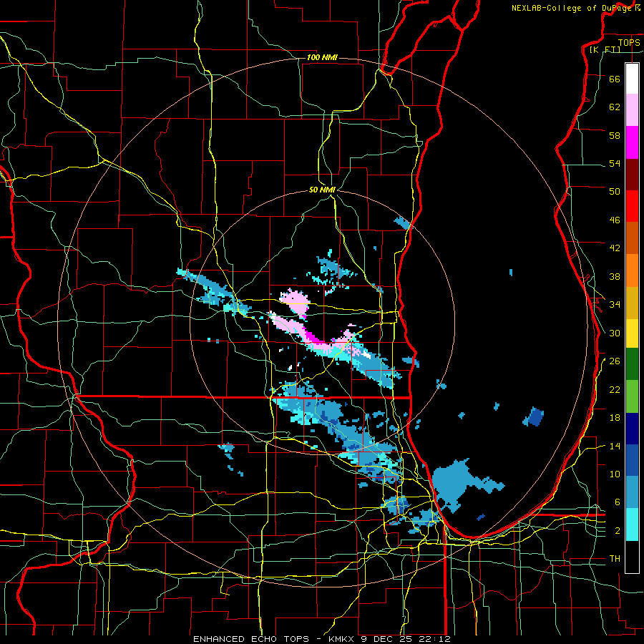Click the orange 38 kft legend swatch
This screenshot has width=644, height=644.
(632, 270)
